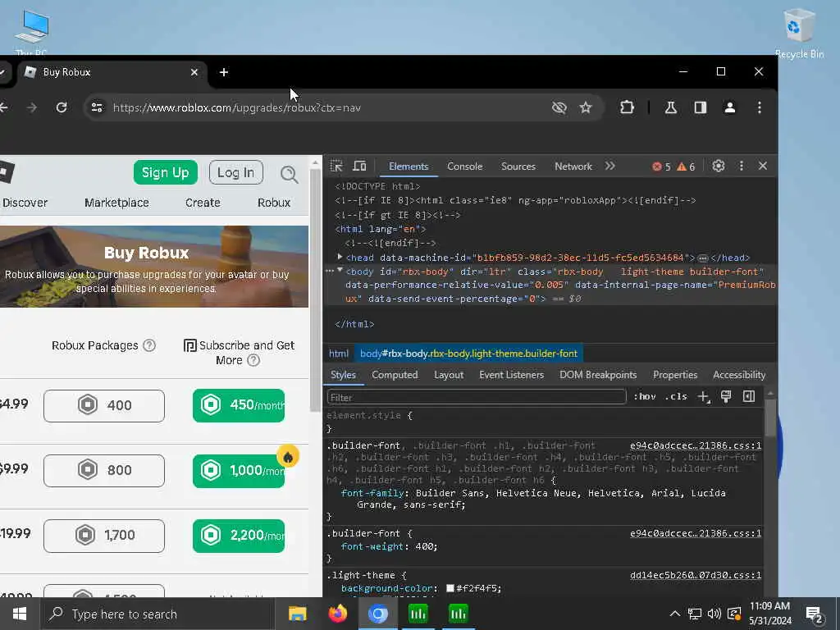Screen dimensions: 840x630
Task: Toggle the :hov element state panel
Action: (x=645, y=397)
